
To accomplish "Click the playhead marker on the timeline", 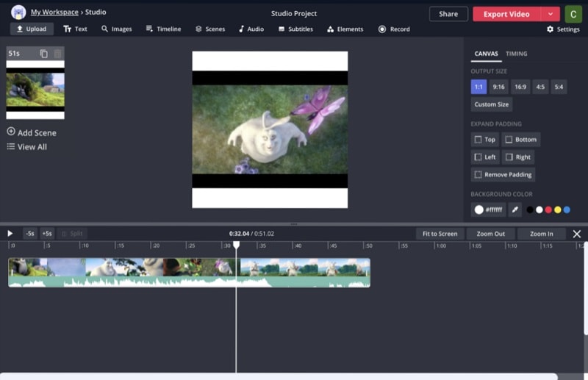I will tap(236, 245).
